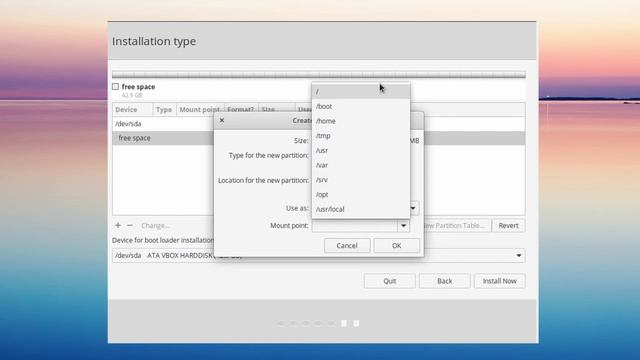
Task: Click the disk partition usage bar
Action: click(x=319, y=74)
